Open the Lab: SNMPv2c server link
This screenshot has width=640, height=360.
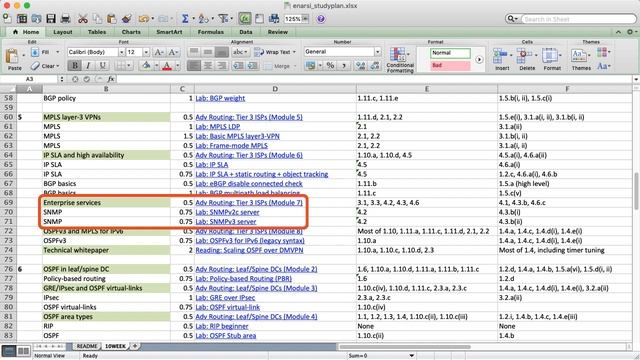coord(227,212)
